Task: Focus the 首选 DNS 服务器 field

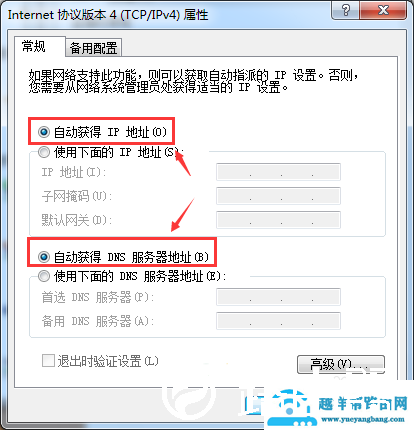Action: point(278,297)
